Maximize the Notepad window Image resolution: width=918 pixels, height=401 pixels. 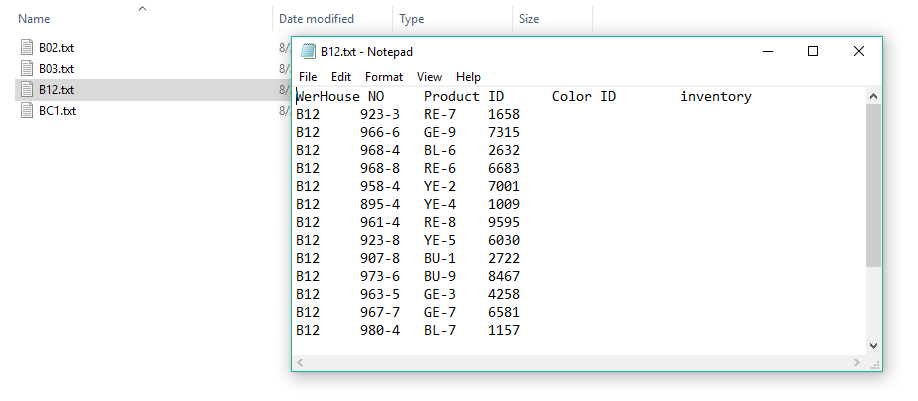coord(813,52)
